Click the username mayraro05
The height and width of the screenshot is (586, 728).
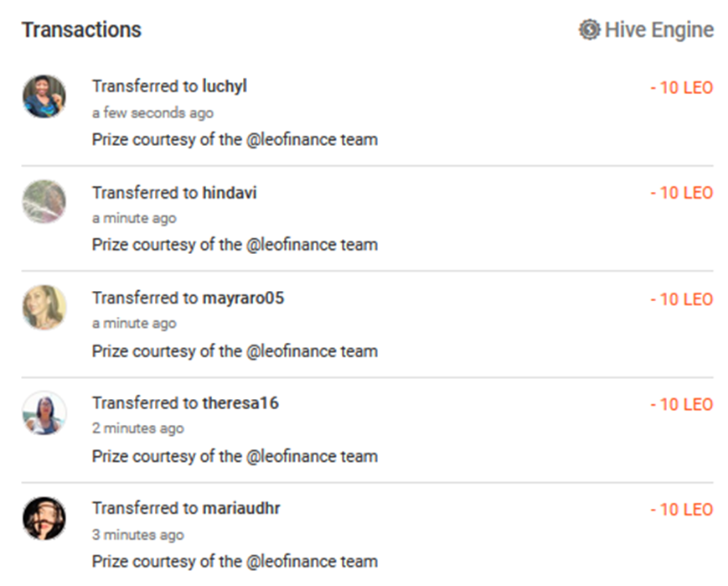(243, 298)
